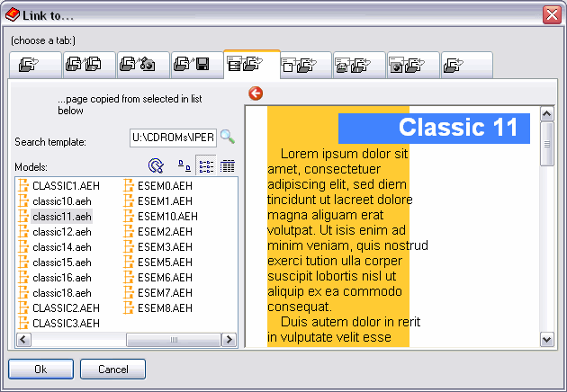Screen dimensions: 567x392
Task: Select the first tab in the tab row
Action: (35, 65)
